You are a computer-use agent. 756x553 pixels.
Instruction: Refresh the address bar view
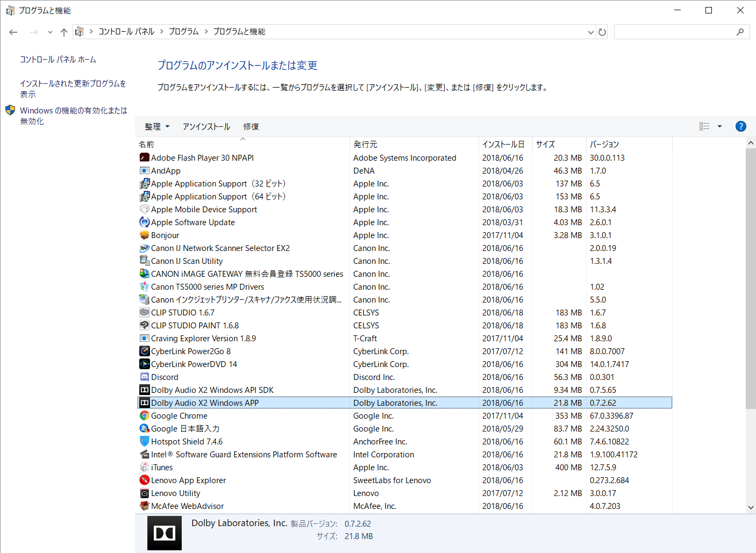pos(602,32)
